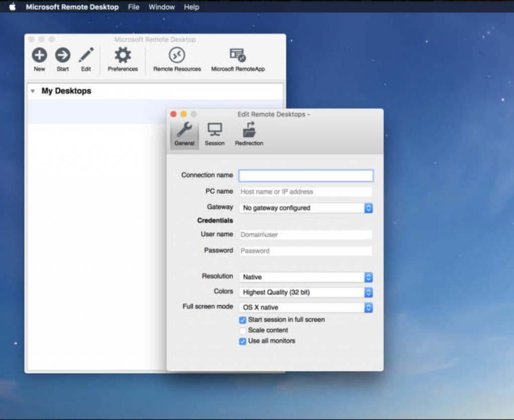Click the Start arrow icon
This screenshot has height=420, width=514.
tap(63, 55)
